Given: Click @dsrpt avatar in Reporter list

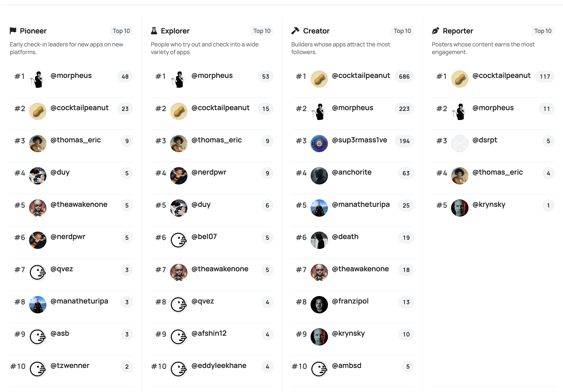Looking at the screenshot, I should [x=460, y=143].
